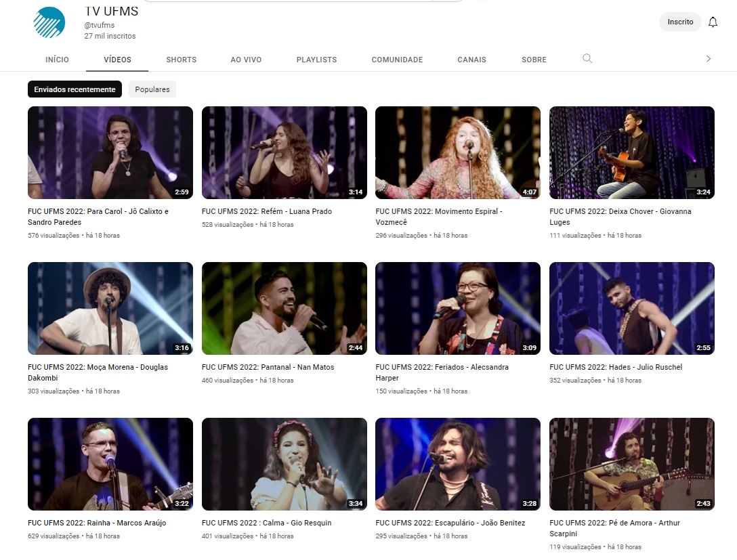Click the TV UFMS channel avatar logo

click(x=49, y=22)
